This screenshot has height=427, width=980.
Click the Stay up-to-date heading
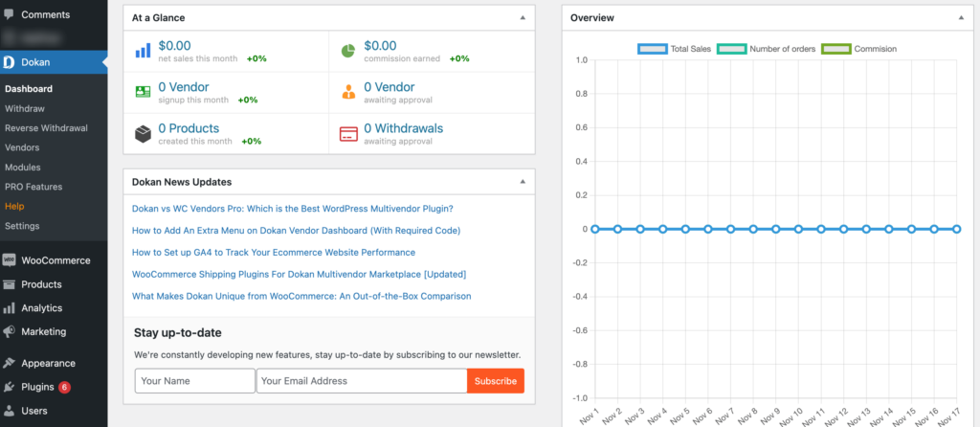[x=177, y=332]
